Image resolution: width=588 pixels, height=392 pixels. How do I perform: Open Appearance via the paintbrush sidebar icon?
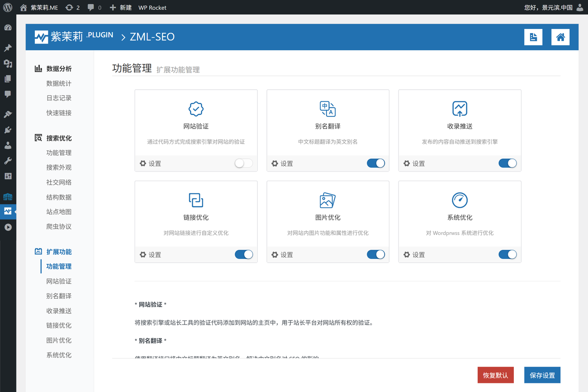8,115
